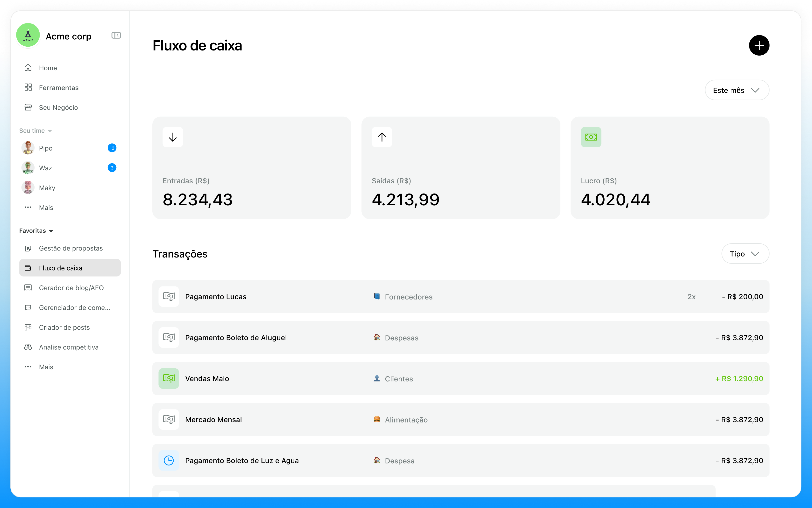Open Pipo's avatar in team list

pos(28,148)
